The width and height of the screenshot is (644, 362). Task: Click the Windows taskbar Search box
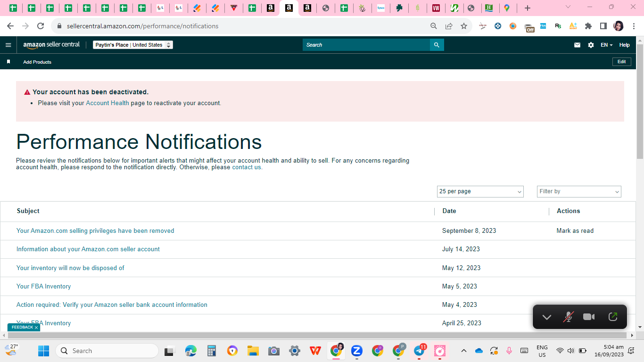[107, 351]
